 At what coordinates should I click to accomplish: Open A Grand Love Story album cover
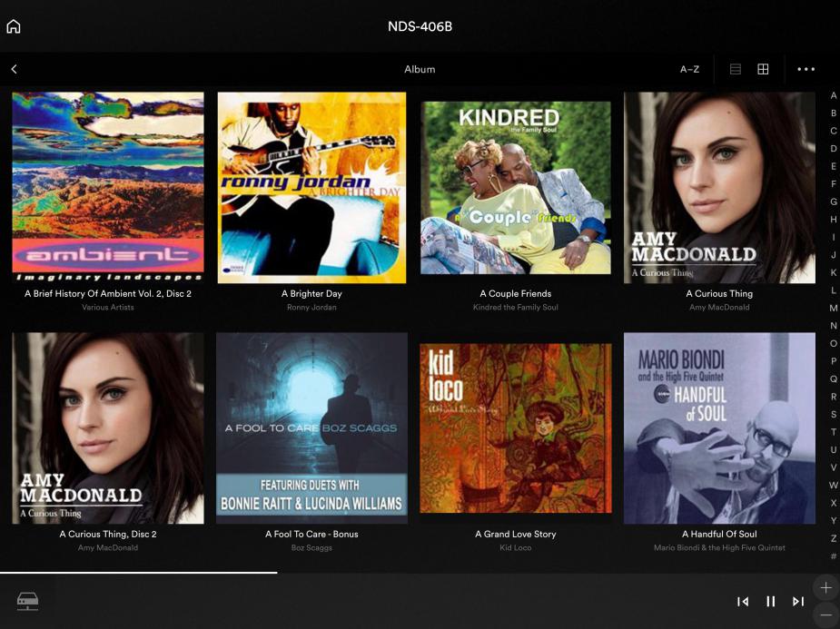516,428
